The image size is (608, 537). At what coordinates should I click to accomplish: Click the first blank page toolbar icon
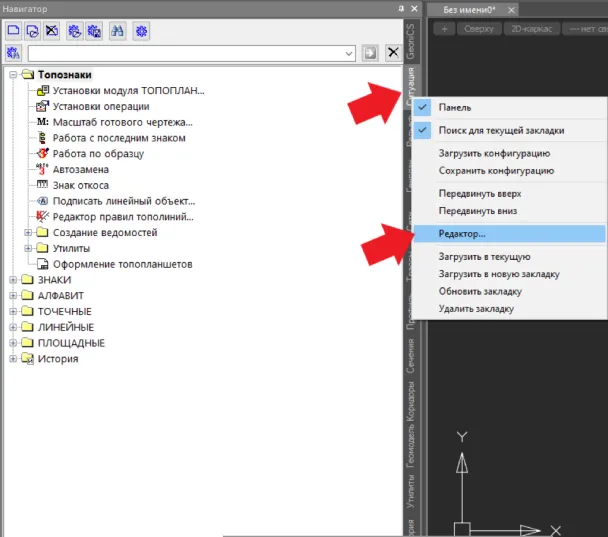[13, 31]
